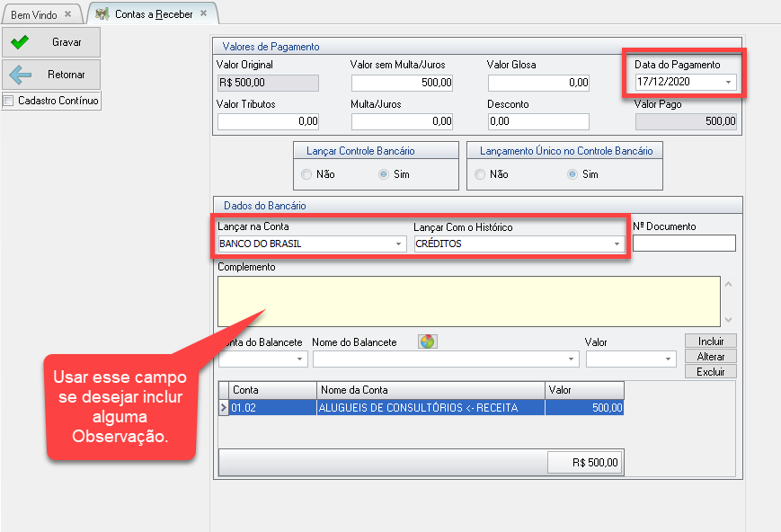Viewport: 781px width, 532px height.
Task: Click the Nº Documento input field
Action: (684, 244)
